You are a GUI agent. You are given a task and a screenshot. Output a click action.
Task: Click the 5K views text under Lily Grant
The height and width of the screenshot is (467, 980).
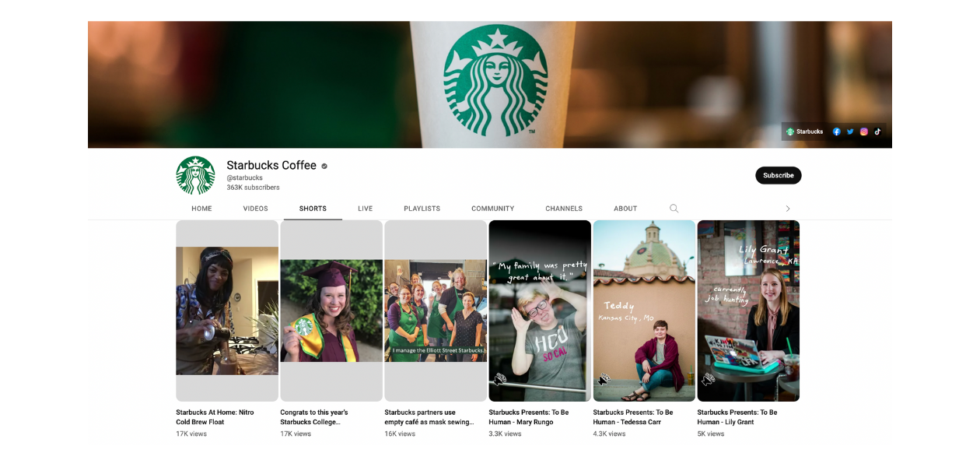(x=710, y=434)
